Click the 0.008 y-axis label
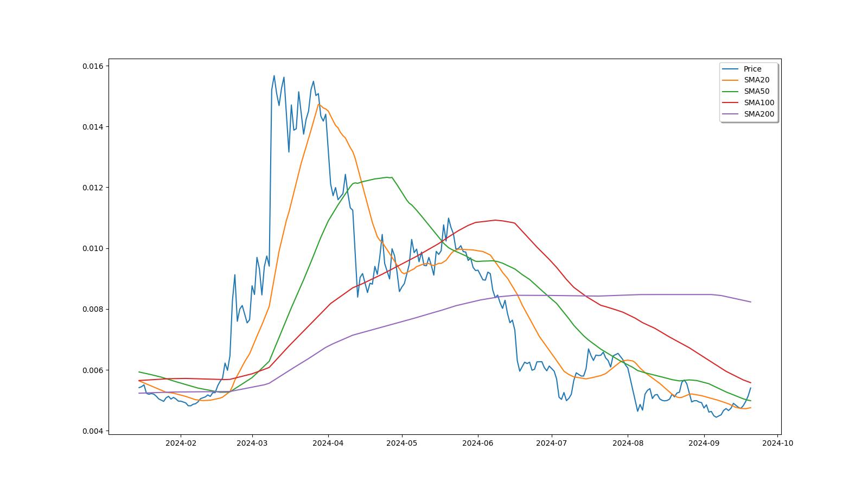This screenshot has height=488, width=868. (x=93, y=310)
